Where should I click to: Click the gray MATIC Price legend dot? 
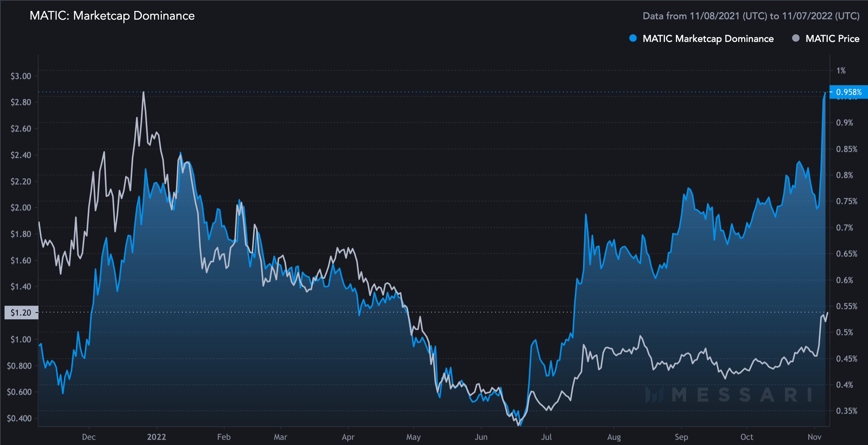(x=796, y=38)
